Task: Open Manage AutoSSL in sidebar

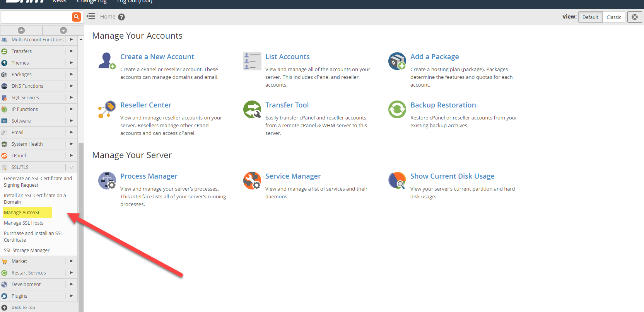Action: pyautogui.click(x=22, y=213)
